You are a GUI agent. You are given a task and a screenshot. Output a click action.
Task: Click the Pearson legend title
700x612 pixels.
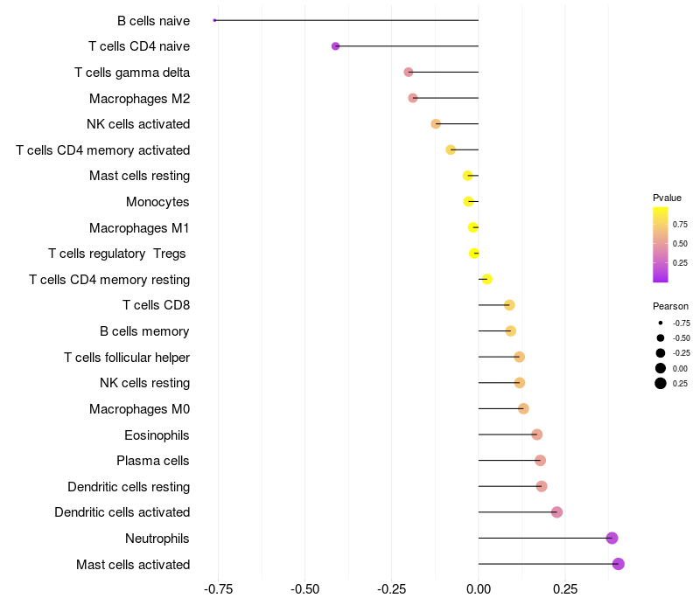tap(670, 306)
